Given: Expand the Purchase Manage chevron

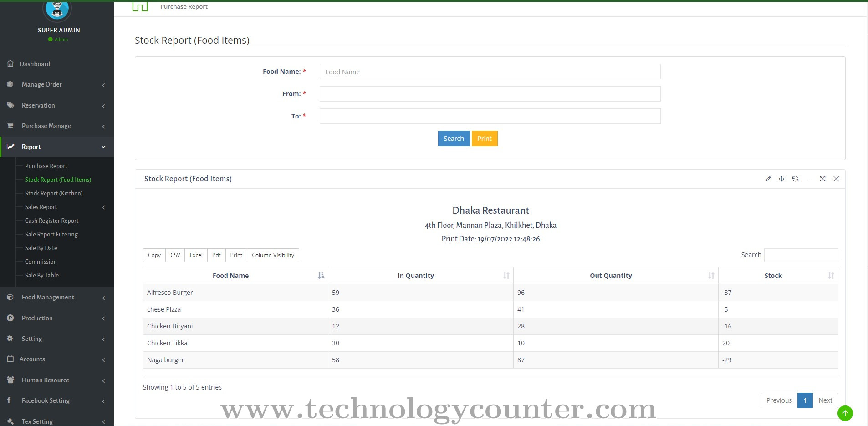Looking at the screenshot, I should pyautogui.click(x=103, y=127).
